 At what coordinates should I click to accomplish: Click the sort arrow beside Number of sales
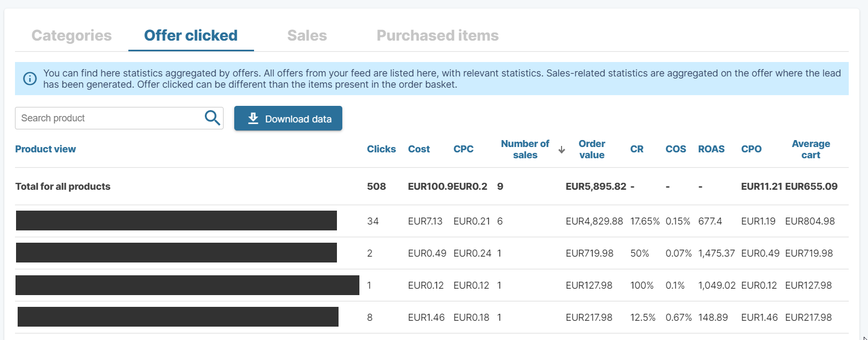[x=562, y=150]
